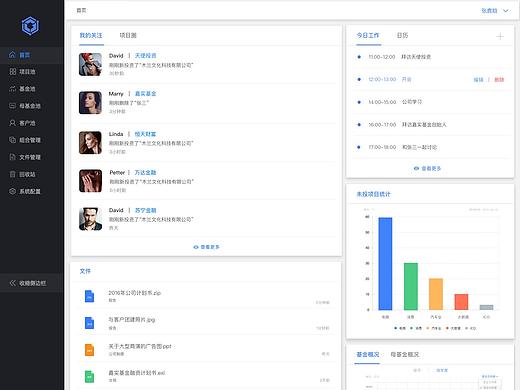Open the 天使投资 link next to David

pos(145,56)
